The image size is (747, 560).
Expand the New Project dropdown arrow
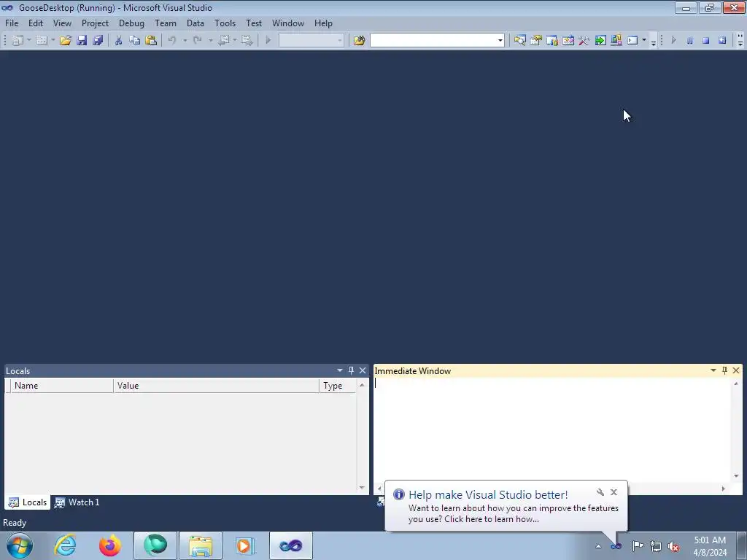click(x=28, y=41)
